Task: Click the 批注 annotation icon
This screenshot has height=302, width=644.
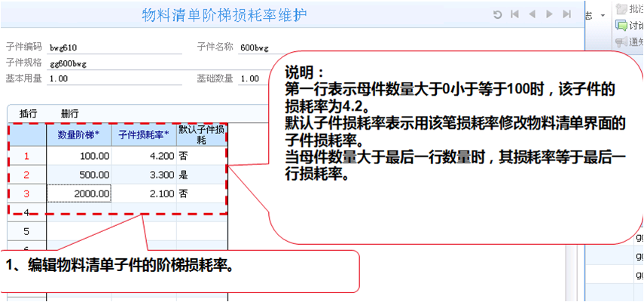Action: (x=621, y=9)
